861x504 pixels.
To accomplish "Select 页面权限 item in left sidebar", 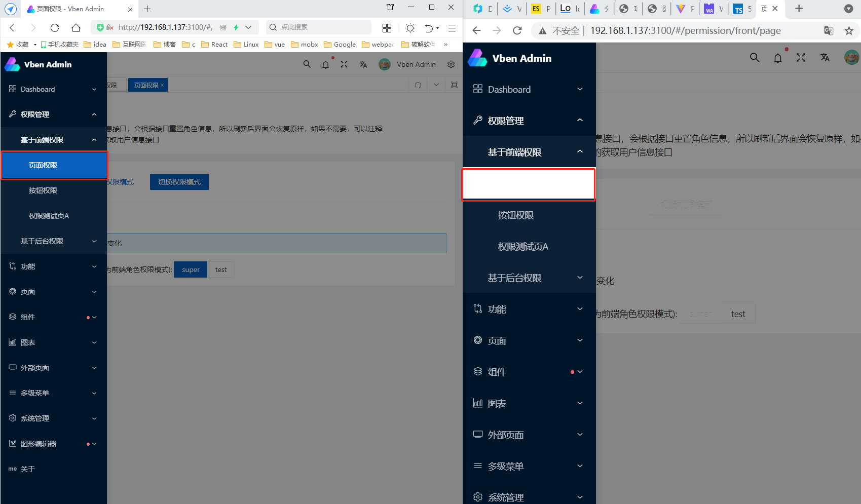I will click(54, 165).
